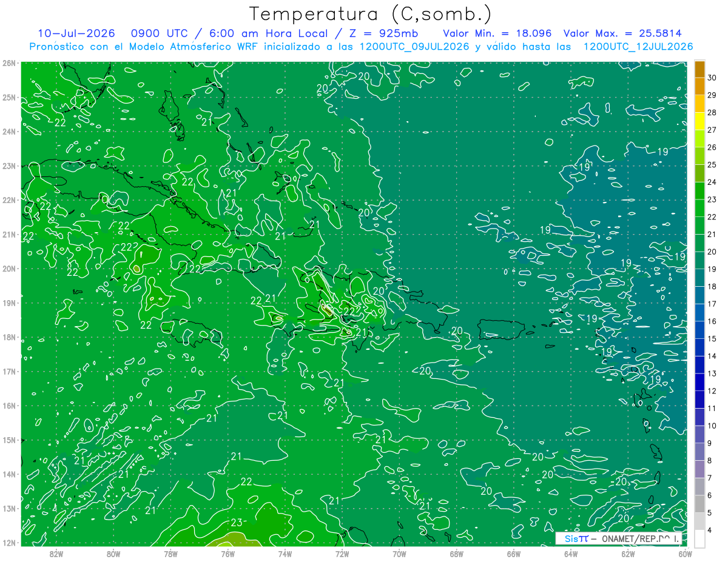Select the '10-Jul-2026' forecast date text
The image size is (728, 562).
click(75, 33)
